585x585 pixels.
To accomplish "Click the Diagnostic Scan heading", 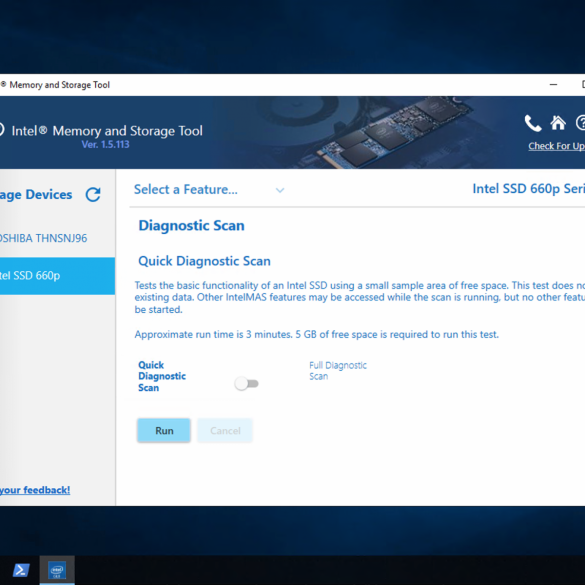I will click(x=191, y=226).
